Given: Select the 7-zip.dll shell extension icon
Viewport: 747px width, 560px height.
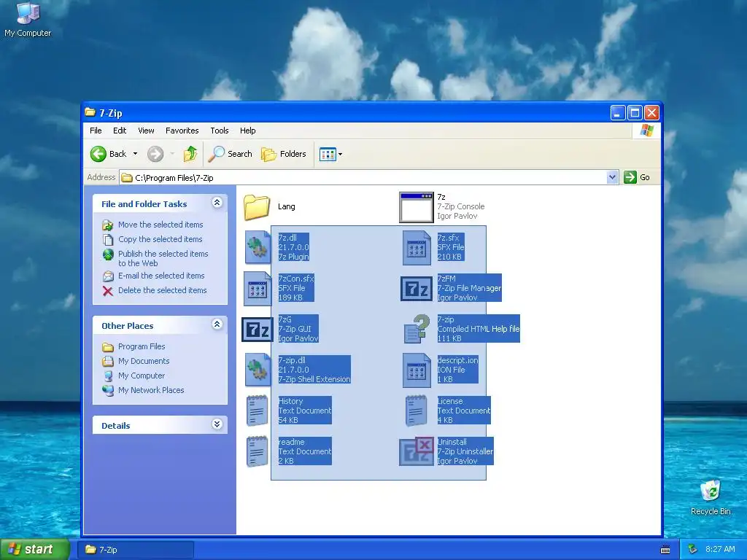Looking at the screenshot, I should [258, 370].
